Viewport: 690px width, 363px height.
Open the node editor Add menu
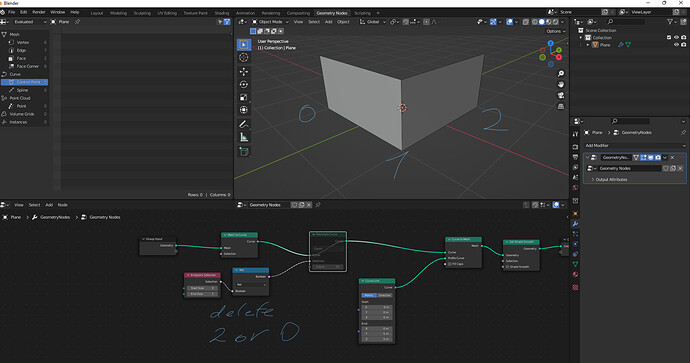pyautogui.click(x=49, y=205)
